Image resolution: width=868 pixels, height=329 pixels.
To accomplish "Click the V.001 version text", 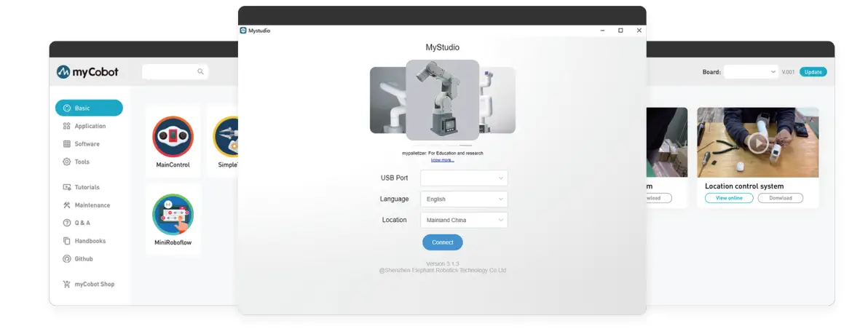I will pyautogui.click(x=789, y=72).
